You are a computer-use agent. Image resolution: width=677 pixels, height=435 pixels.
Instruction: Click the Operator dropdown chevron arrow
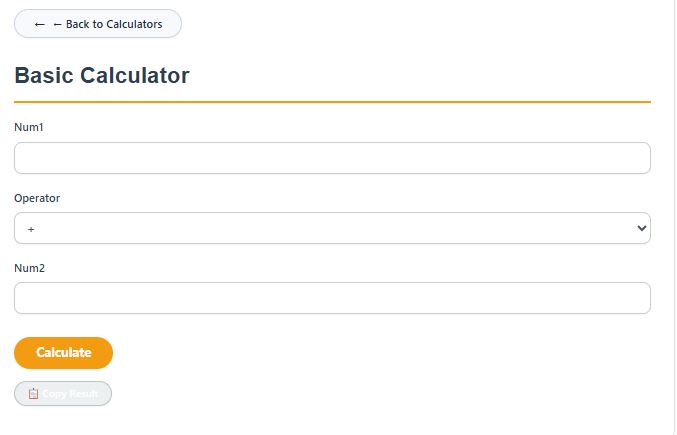point(641,228)
